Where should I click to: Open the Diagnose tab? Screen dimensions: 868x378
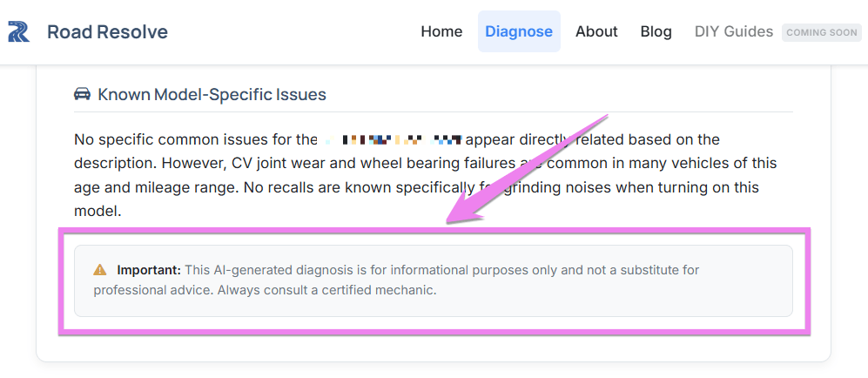(519, 31)
